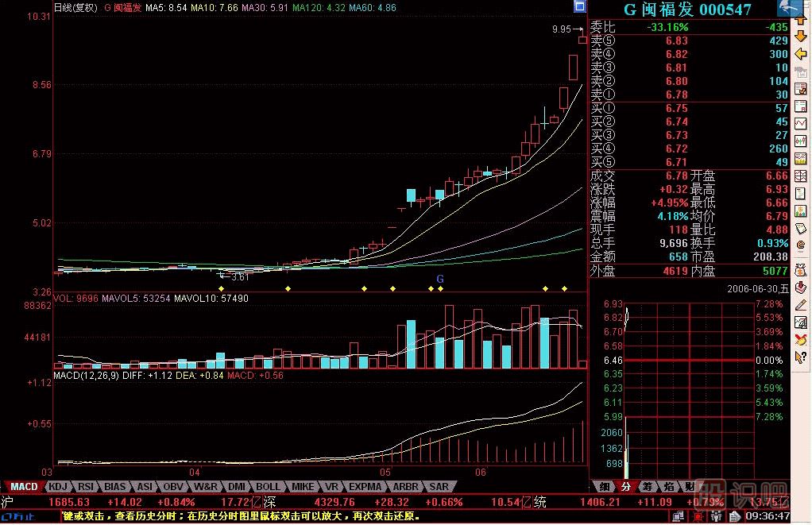The height and width of the screenshot is (525, 812).
Task: Select the 细 detail tab in quote panel
Action: coord(605,486)
